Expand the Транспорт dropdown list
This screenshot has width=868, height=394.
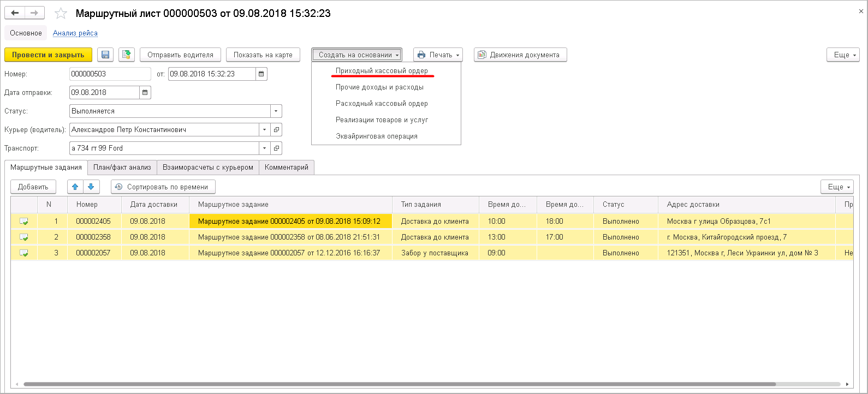265,148
